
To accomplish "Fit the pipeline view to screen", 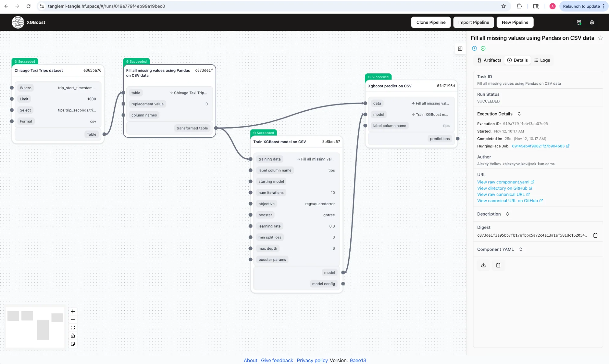I will pyautogui.click(x=73, y=328).
